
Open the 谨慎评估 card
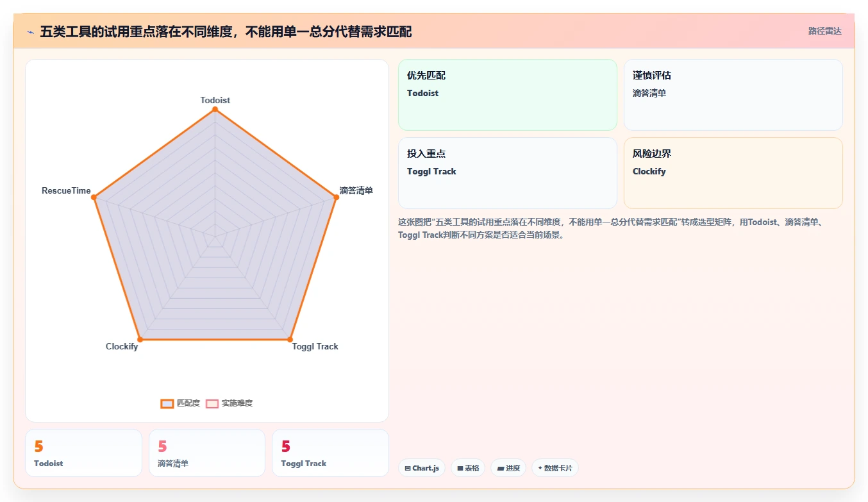click(733, 95)
